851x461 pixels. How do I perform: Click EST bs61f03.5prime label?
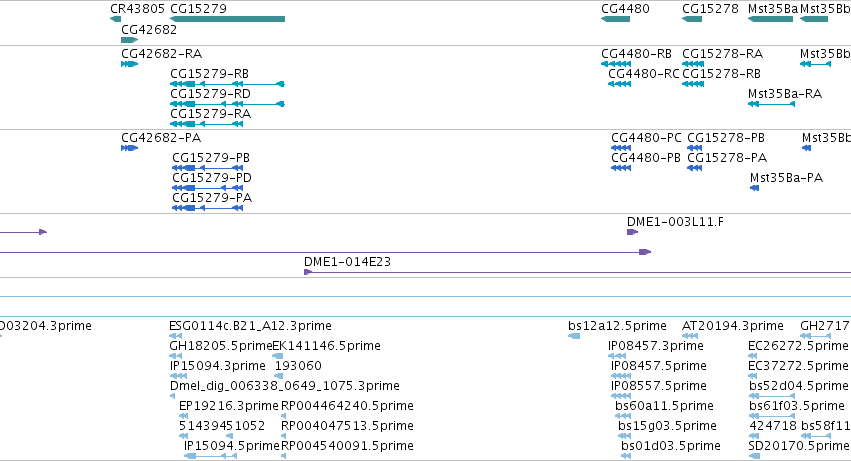797,407
